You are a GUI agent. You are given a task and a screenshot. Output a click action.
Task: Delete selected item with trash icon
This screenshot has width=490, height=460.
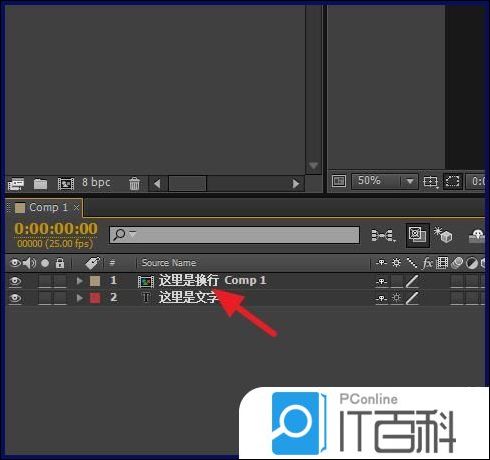pos(134,184)
